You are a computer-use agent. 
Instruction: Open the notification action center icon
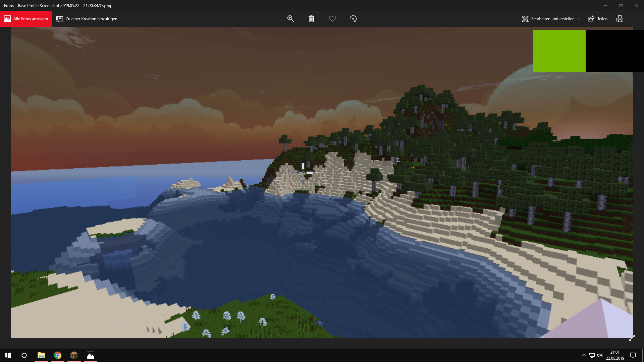pyautogui.click(x=633, y=355)
